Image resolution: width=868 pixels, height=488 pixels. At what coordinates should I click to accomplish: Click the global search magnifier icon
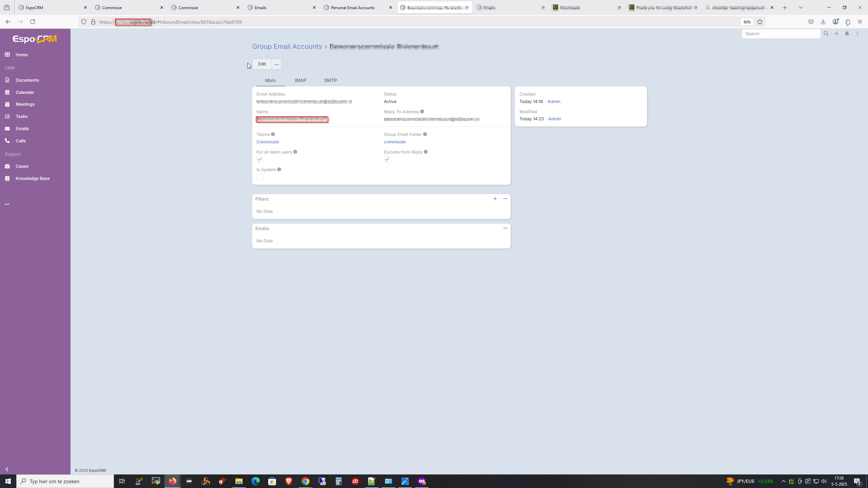(x=826, y=34)
